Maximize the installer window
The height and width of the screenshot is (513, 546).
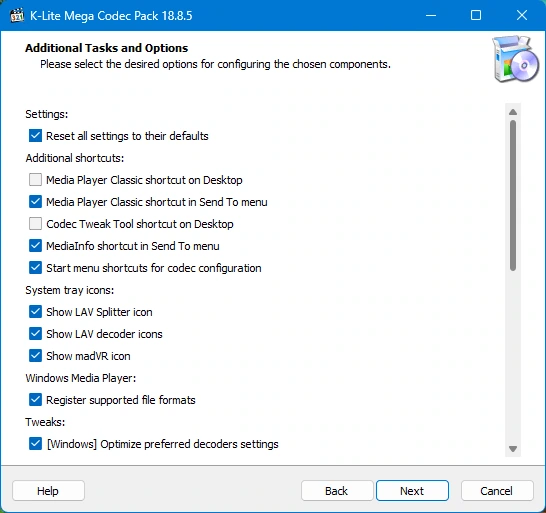click(x=476, y=15)
